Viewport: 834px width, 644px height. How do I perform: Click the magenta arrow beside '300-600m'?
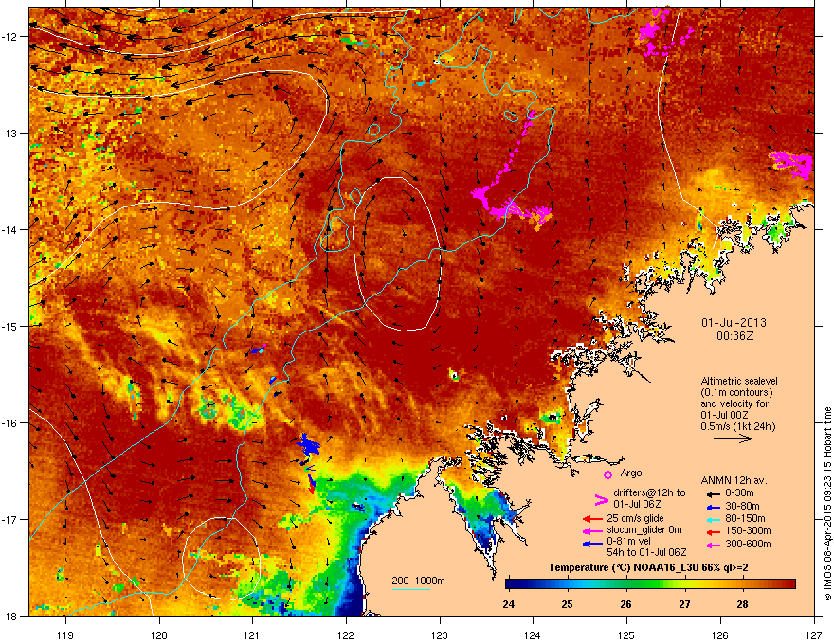712,545
